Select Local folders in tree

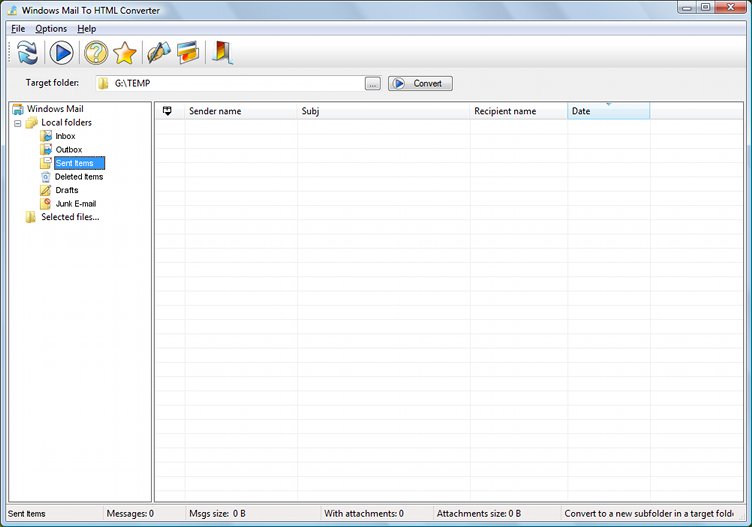coord(66,123)
